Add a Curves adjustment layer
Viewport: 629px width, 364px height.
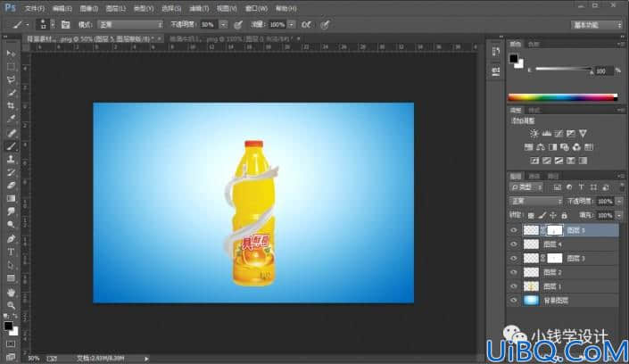pyautogui.click(x=559, y=133)
